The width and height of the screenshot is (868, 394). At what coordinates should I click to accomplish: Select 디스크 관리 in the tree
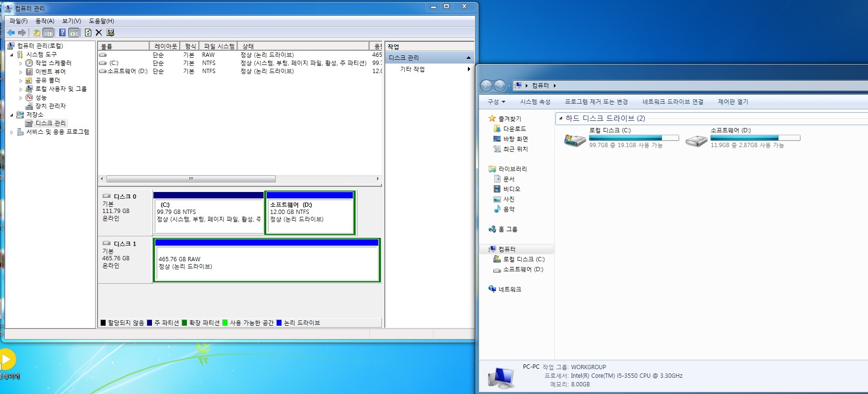pos(50,123)
